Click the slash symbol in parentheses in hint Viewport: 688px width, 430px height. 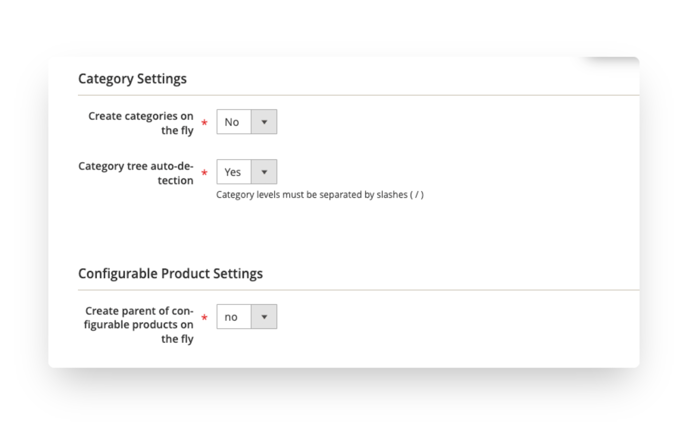coord(417,195)
